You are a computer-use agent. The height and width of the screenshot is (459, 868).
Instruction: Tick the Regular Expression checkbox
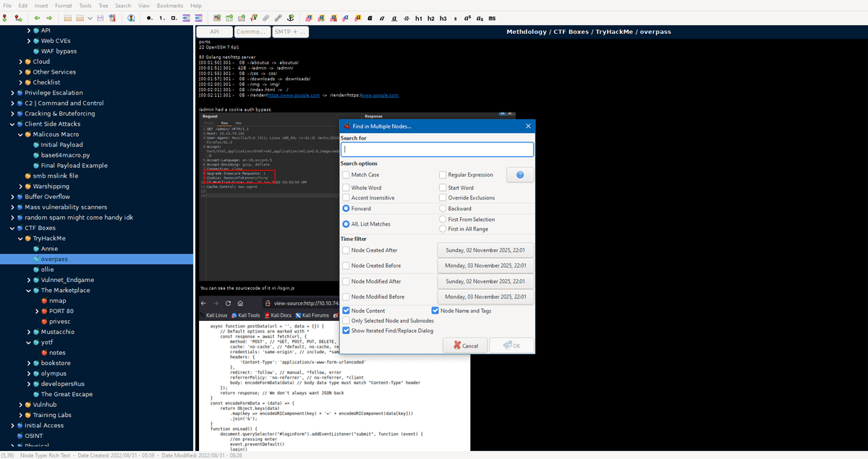tap(443, 175)
